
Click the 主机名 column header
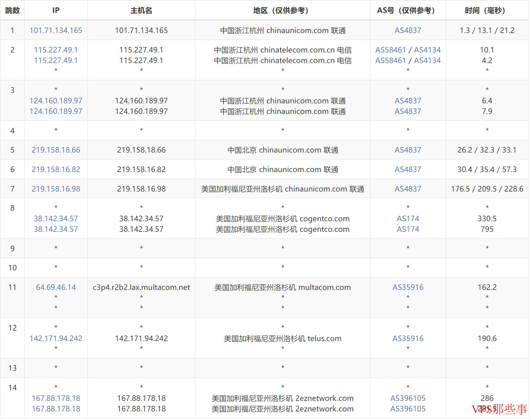141,11
